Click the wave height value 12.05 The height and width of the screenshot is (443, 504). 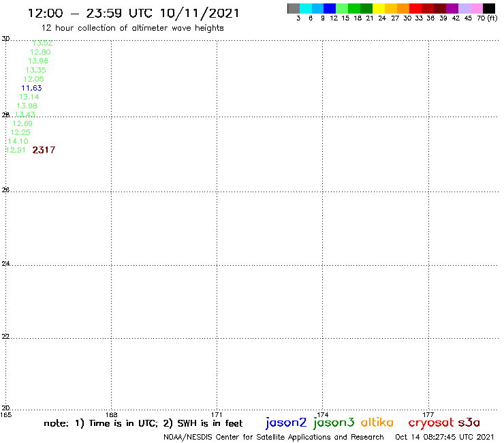click(34, 79)
